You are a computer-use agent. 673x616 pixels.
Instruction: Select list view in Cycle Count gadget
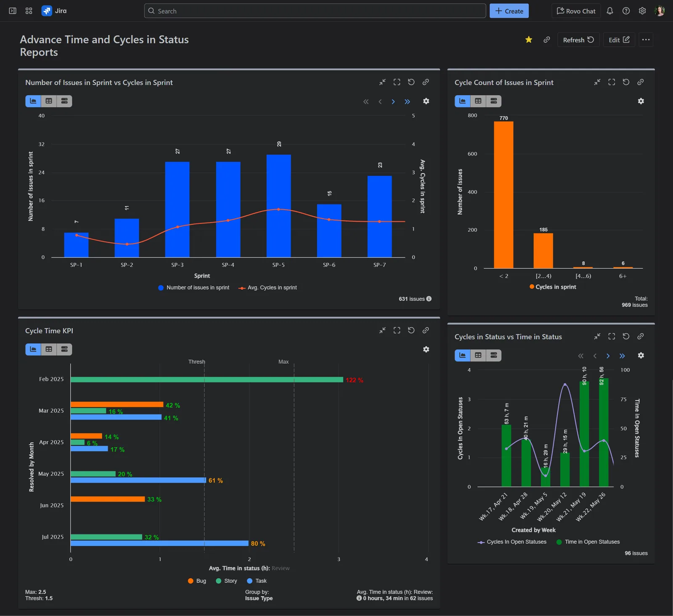[494, 101]
